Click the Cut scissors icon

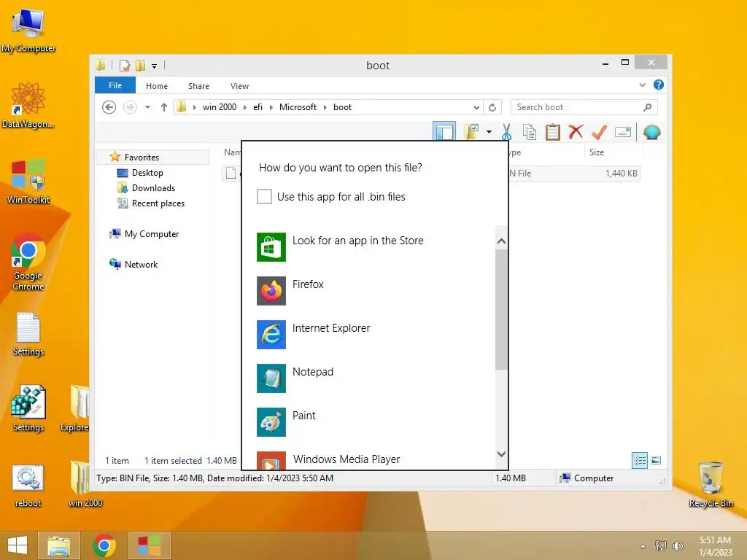tap(506, 132)
